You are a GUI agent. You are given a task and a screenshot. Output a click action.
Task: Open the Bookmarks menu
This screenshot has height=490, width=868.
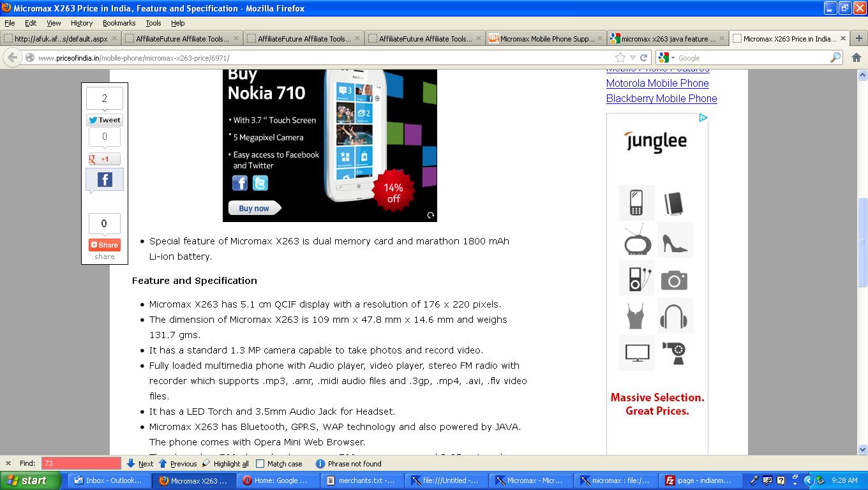[x=119, y=23]
